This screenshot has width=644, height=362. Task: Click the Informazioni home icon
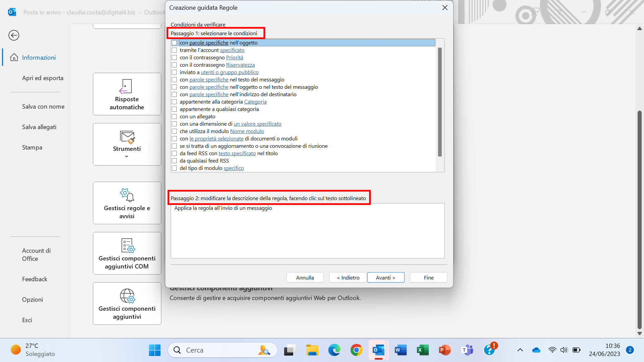14,57
